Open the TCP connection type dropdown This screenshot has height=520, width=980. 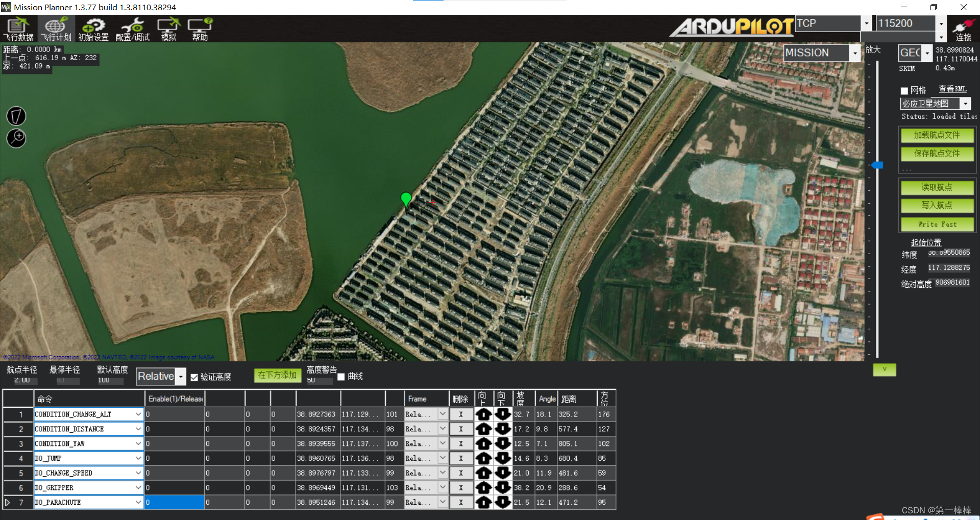coord(866,23)
